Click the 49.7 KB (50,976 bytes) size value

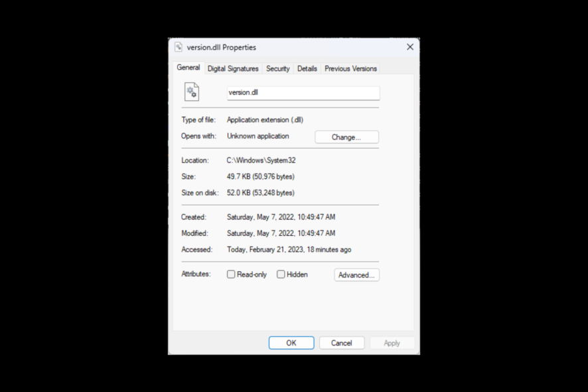click(x=261, y=177)
